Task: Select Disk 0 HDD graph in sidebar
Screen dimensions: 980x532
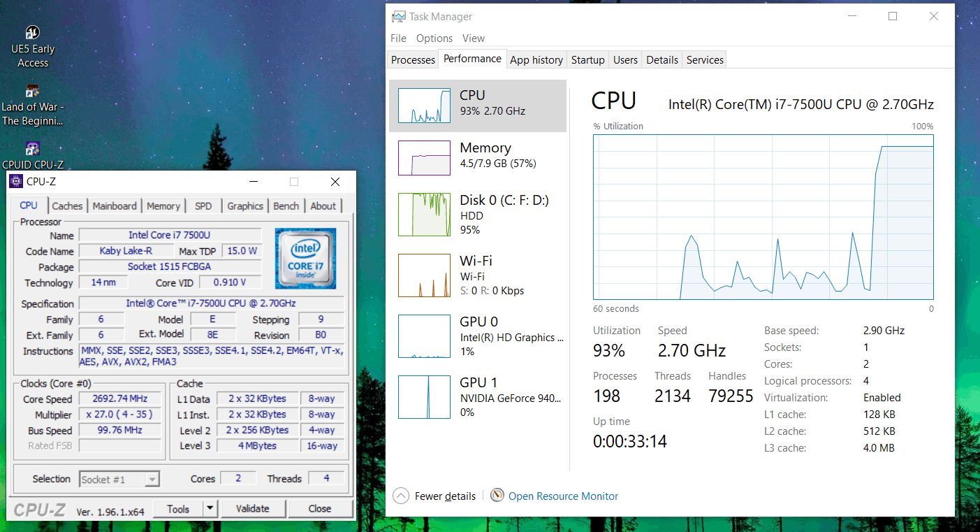Action: [x=424, y=215]
